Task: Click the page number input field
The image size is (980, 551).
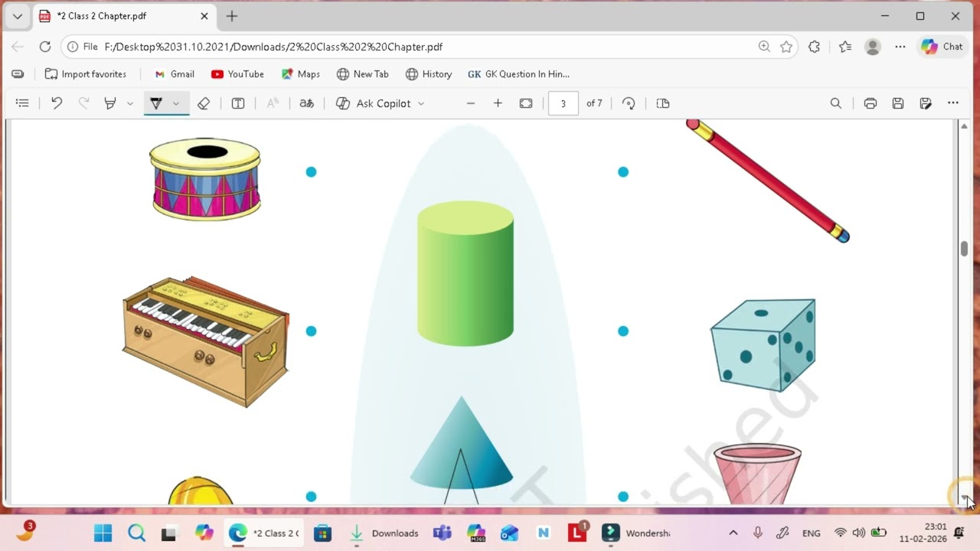Action: [563, 103]
